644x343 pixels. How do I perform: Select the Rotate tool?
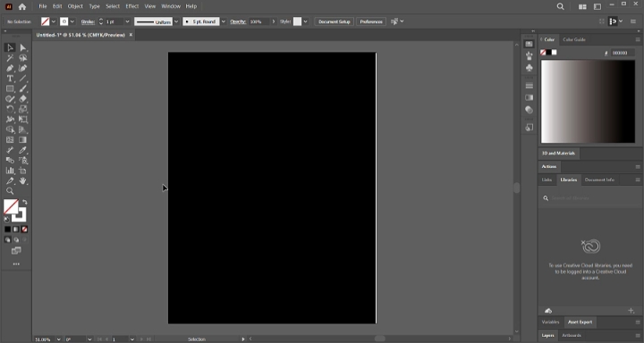(10, 109)
